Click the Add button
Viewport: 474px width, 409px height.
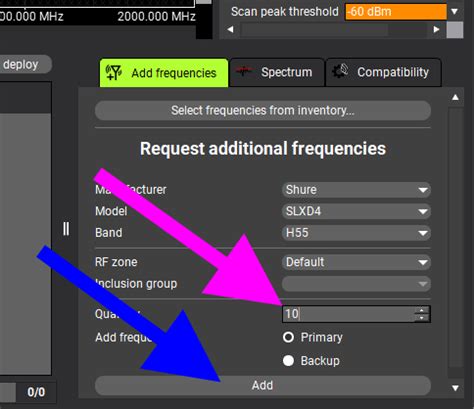(263, 385)
